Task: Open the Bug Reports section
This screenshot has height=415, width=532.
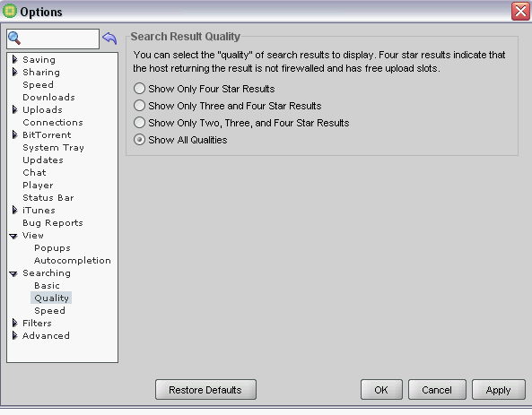Action: pos(53,223)
